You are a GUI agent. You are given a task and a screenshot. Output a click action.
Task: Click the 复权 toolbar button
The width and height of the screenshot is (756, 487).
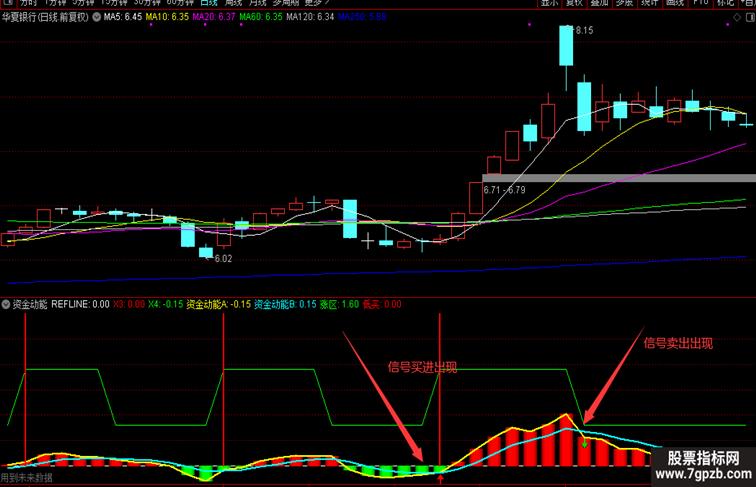(x=574, y=3)
